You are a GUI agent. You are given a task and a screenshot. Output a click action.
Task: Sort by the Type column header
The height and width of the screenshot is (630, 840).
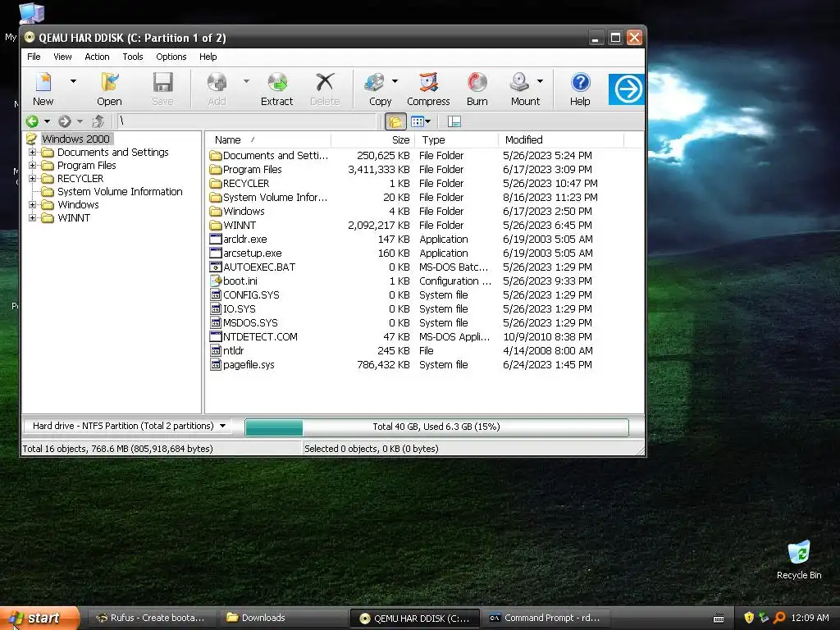click(456, 139)
